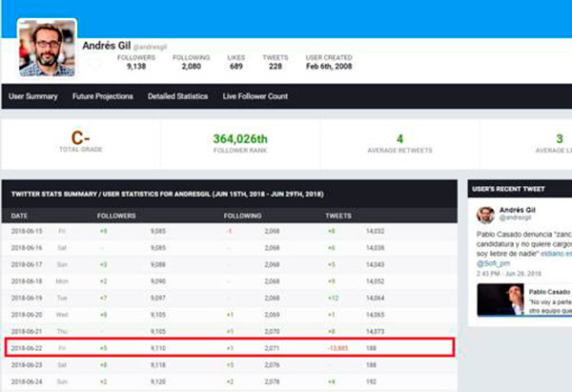Select the 4 average retweets figure

[x=399, y=139]
